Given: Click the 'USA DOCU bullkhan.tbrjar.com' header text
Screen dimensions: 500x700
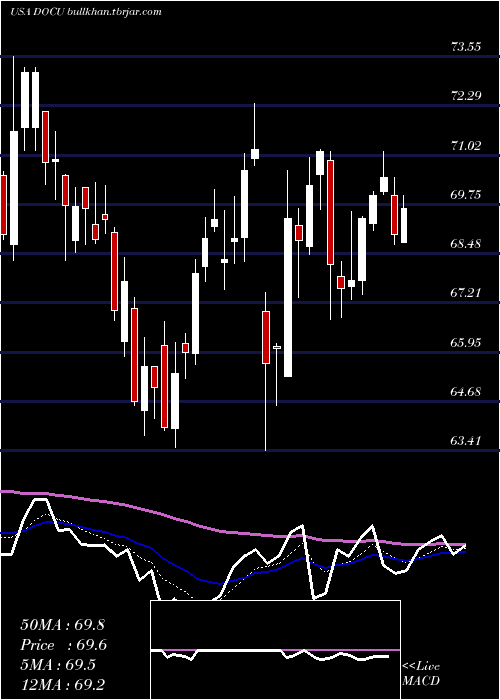Looking at the screenshot, I should coord(85,12).
